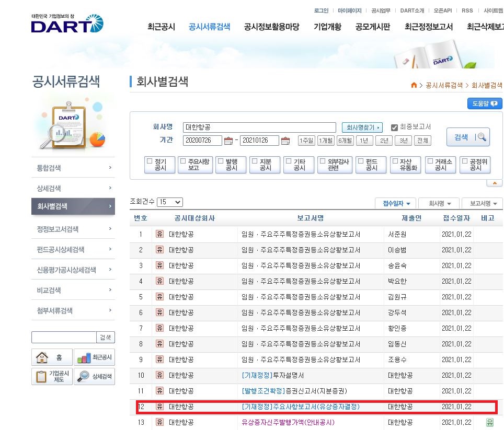
Task: Sort by 접수일자 dropdown
Action: (396, 203)
